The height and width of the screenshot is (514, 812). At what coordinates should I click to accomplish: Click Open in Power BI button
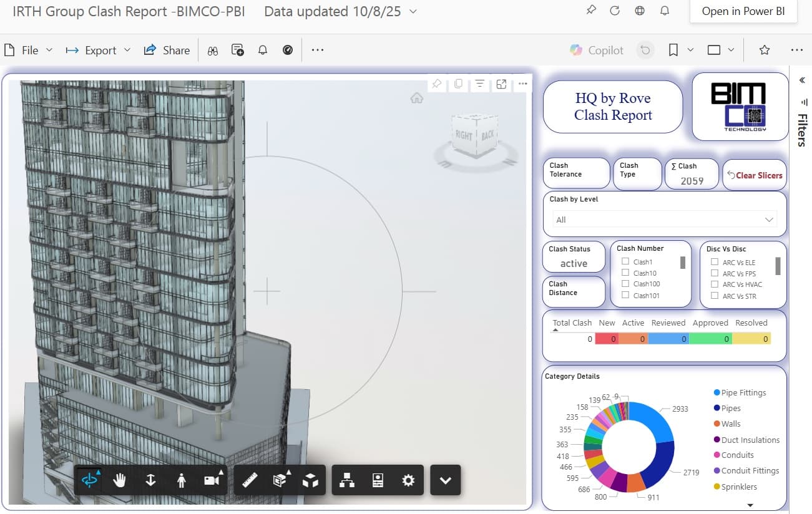coord(743,11)
